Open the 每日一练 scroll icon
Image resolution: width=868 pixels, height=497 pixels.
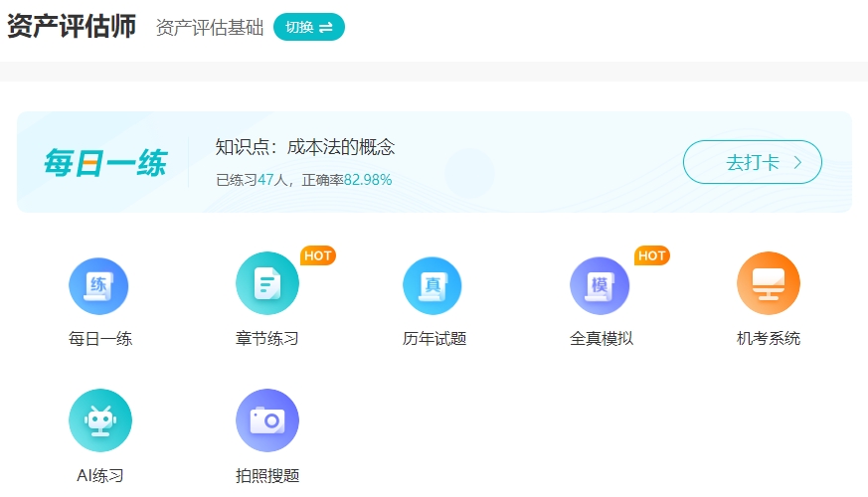99,285
